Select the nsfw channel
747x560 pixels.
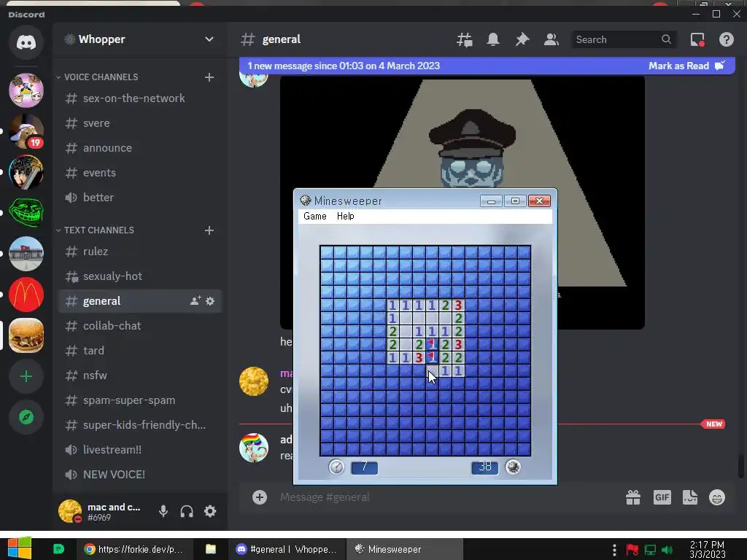click(x=140, y=376)
